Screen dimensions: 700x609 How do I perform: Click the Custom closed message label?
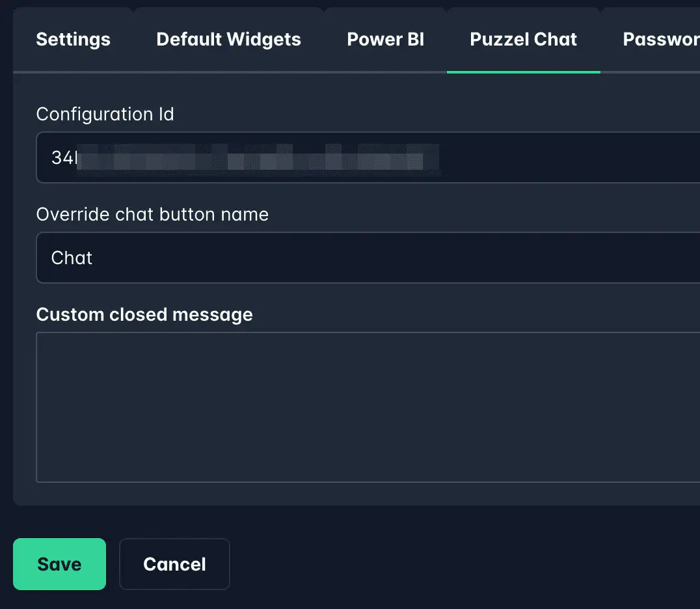[144, 314]
